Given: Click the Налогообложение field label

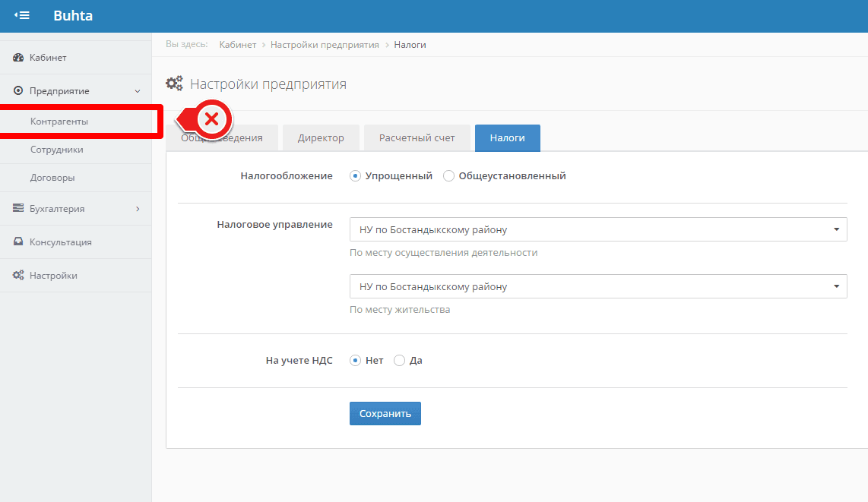Looking at the screenshot, I should pyautogui.click(x=287, y=175).
